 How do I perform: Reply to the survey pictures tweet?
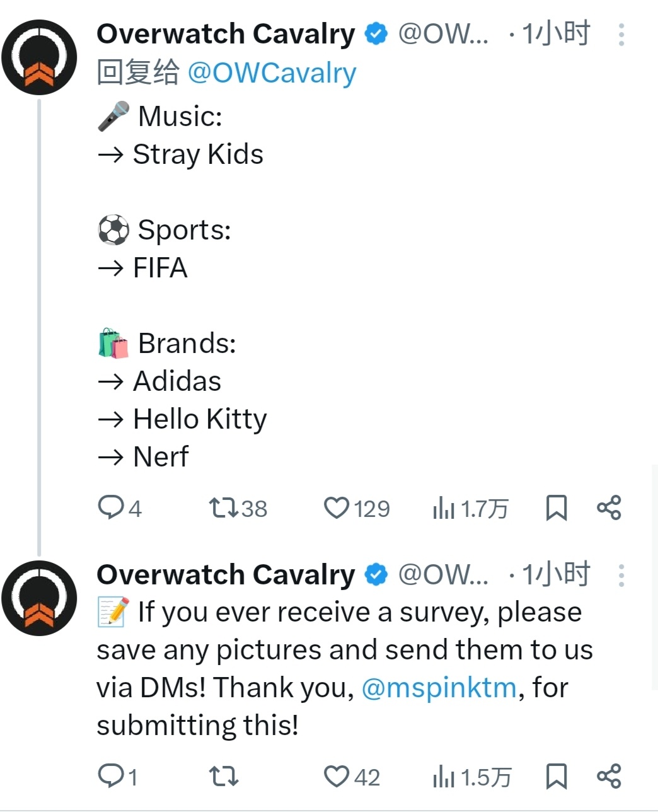click(x=111, y=776)
